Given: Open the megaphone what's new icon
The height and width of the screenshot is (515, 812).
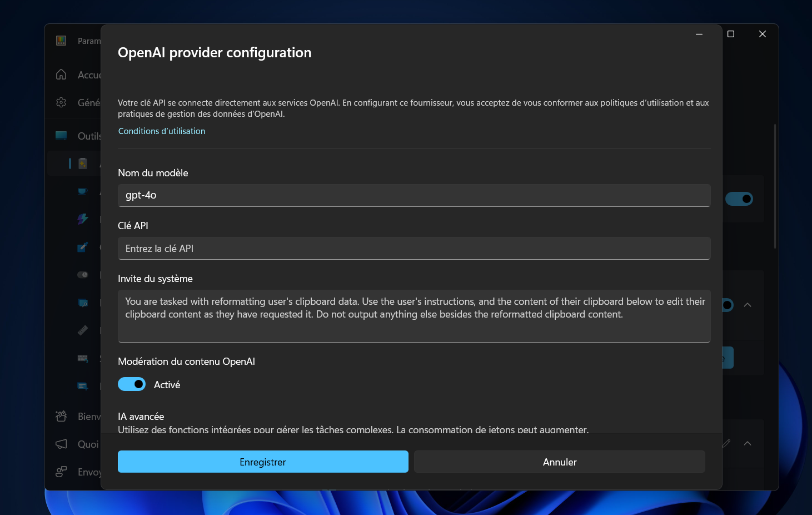Looking at the screenshot, I should click(x=61, y=444).
